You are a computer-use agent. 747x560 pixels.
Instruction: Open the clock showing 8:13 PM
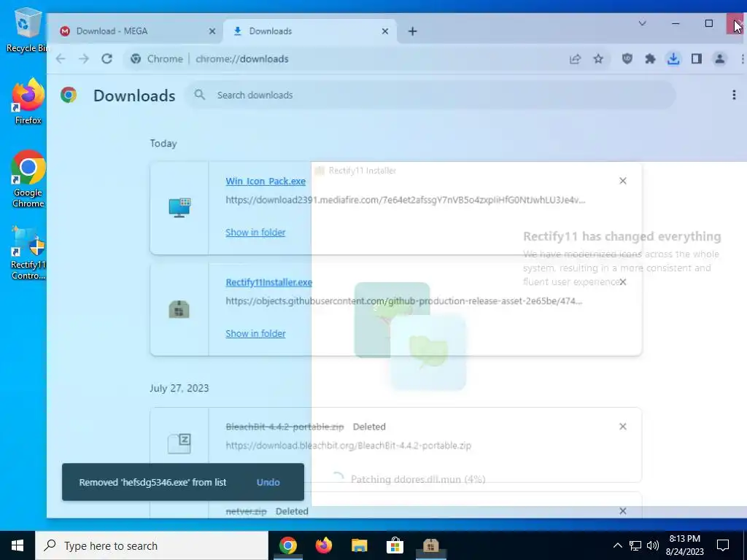(685, 545)
